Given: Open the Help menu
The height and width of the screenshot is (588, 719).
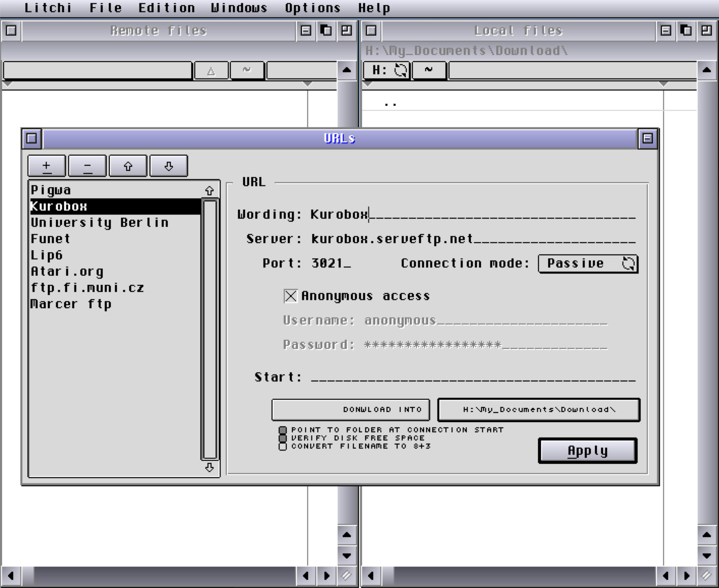Looking at the screenshot, I should click(374, 8).
